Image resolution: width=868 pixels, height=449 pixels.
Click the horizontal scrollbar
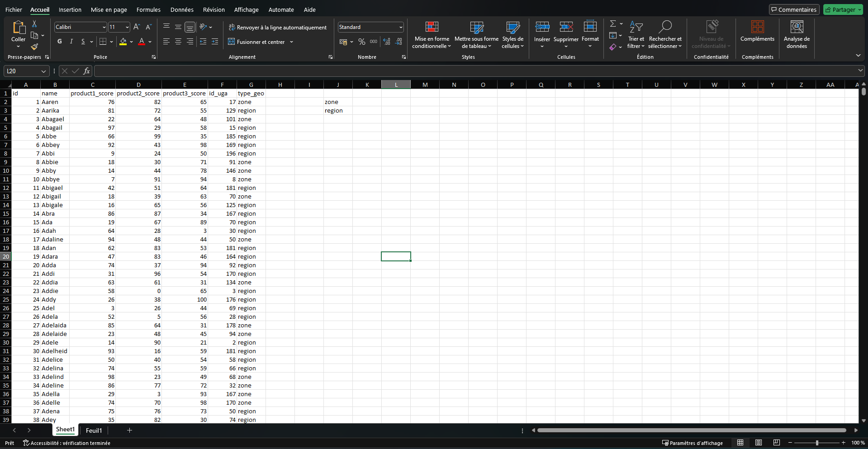click(x=692, y=430)
